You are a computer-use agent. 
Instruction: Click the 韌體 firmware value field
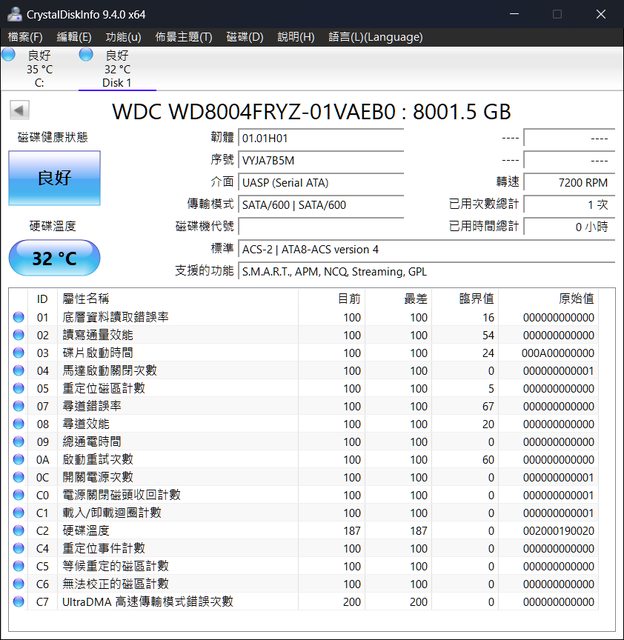[x=320, y=137]
